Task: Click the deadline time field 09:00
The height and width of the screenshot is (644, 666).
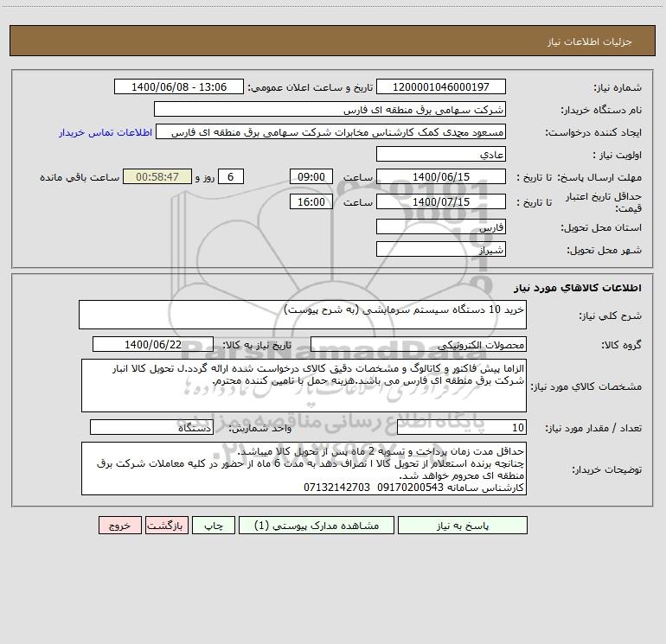Action: 311,176
